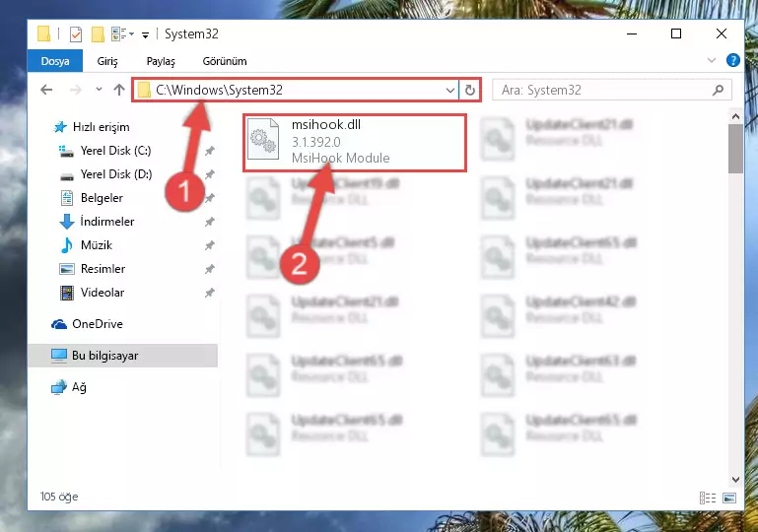Viewport: 758px width, 532px height.
Task: Expand the ribbon with the chevron
Action: pyautogui.click(x=711, y=60)
